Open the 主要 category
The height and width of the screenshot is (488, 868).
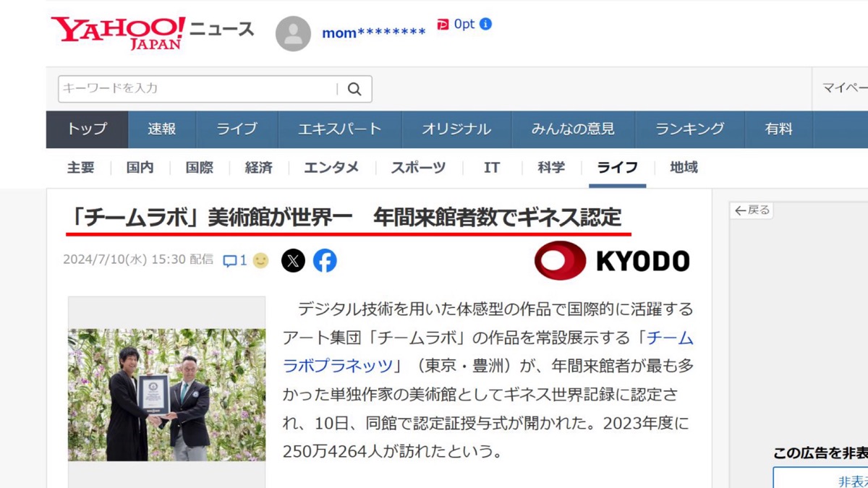click(81, 168)
